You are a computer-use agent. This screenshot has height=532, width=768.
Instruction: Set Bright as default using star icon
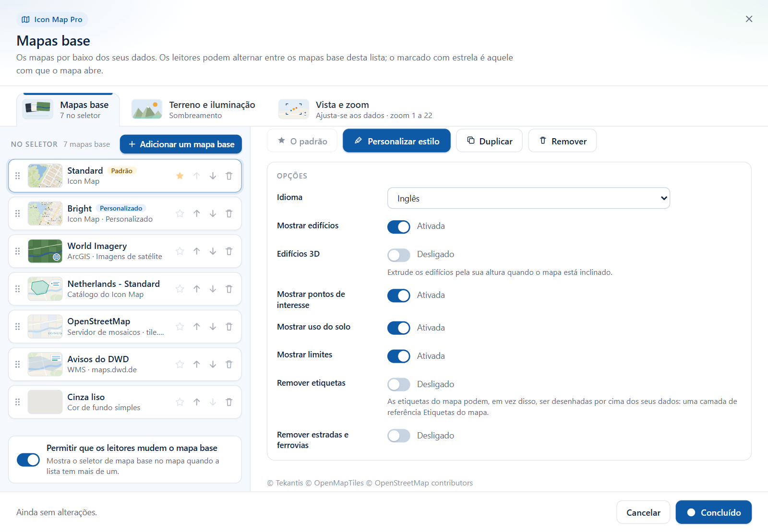180,213
